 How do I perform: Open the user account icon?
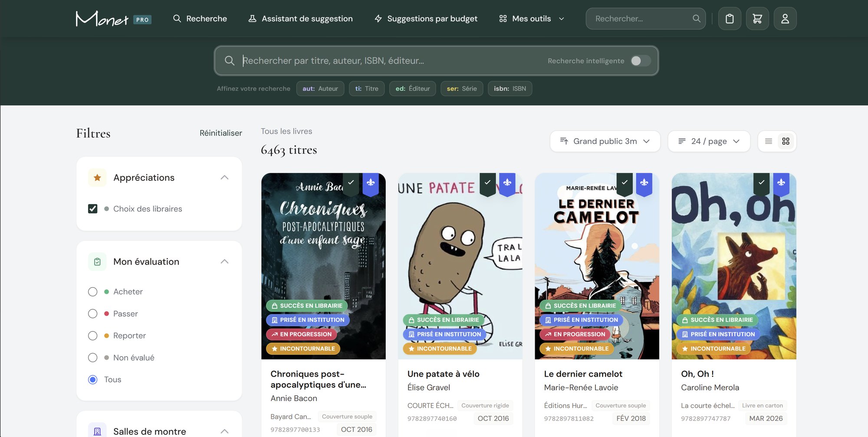click(785, 19)
